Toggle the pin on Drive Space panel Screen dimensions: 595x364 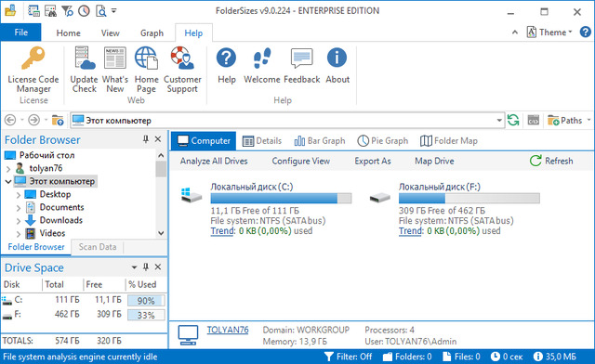pyautogui.click(x=146, y=266)
